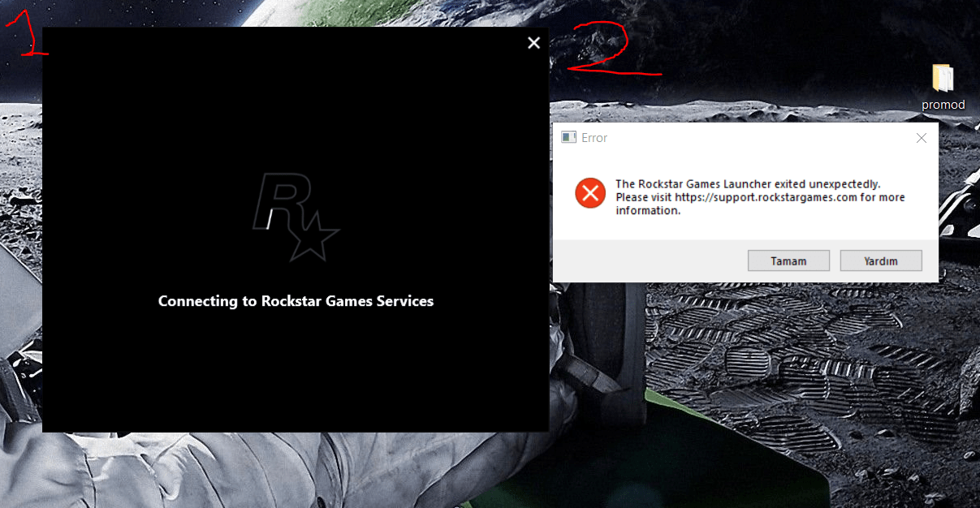Click the red error X icon

(590, 193)
